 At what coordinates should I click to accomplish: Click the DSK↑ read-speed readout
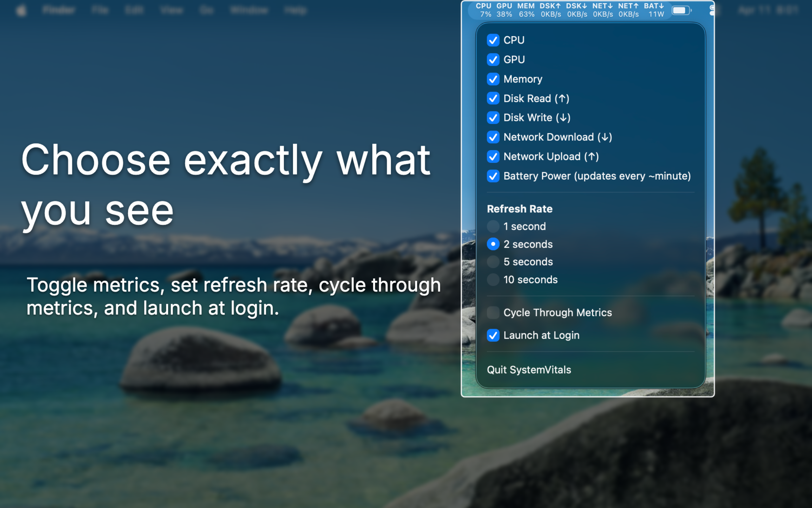click(x=550, y=10)
